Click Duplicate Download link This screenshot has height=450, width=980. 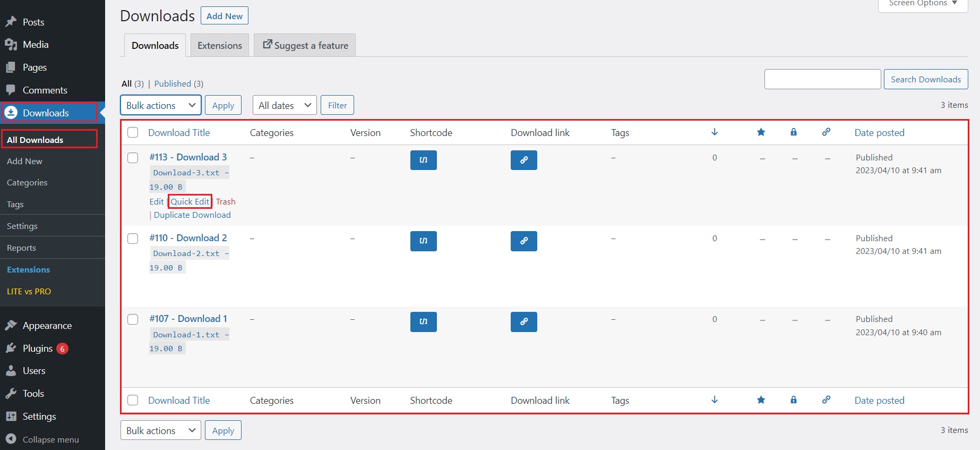click(192, 215)
